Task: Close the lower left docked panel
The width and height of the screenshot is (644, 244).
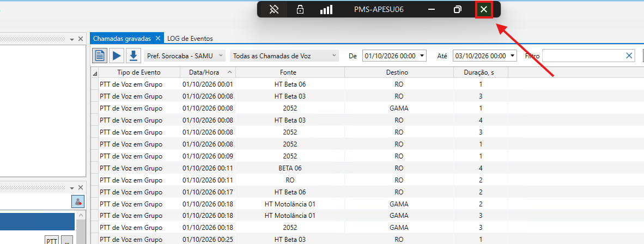Action: [81, 186]
